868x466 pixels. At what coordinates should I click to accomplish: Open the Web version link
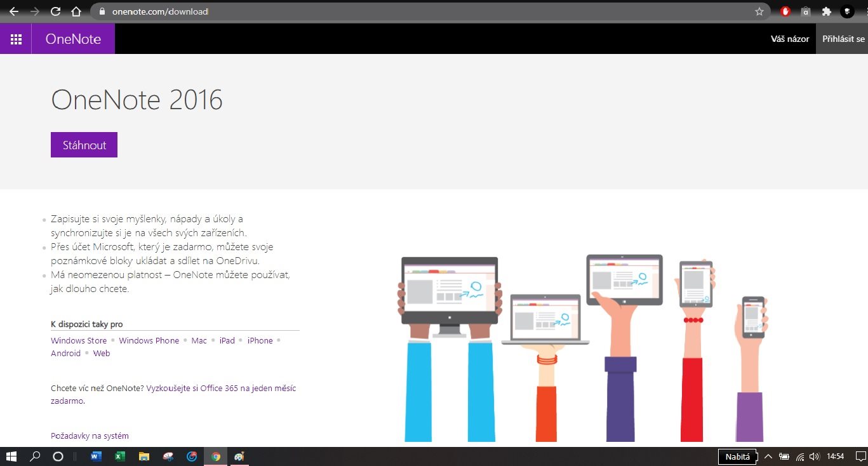point(102,354)
